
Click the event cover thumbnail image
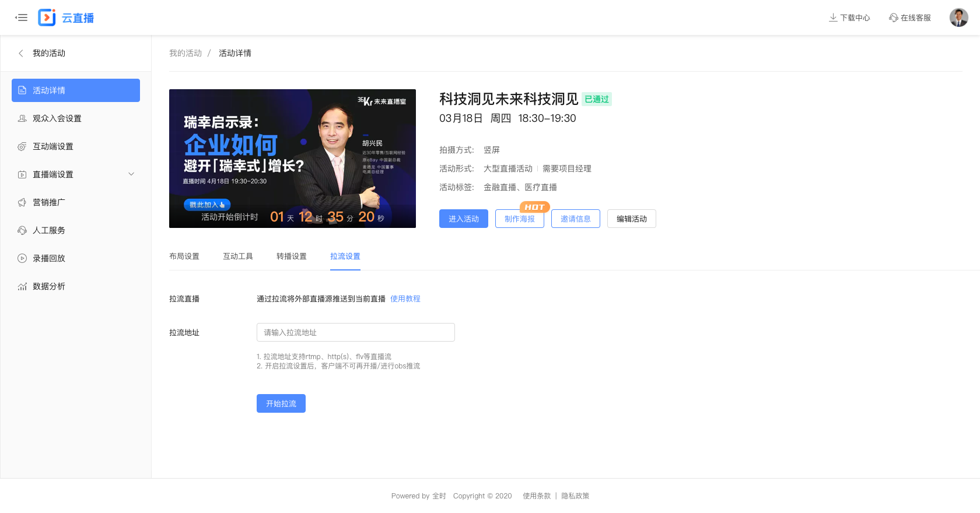292,159
